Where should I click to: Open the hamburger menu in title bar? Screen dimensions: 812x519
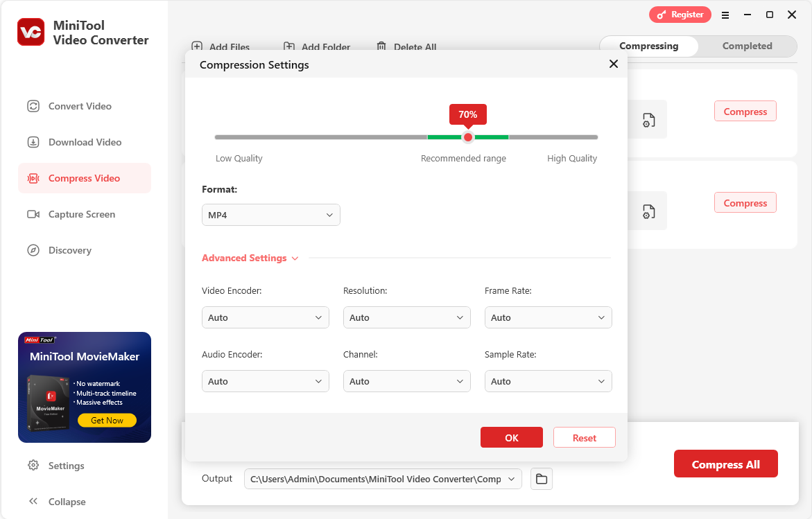[725, 15]
